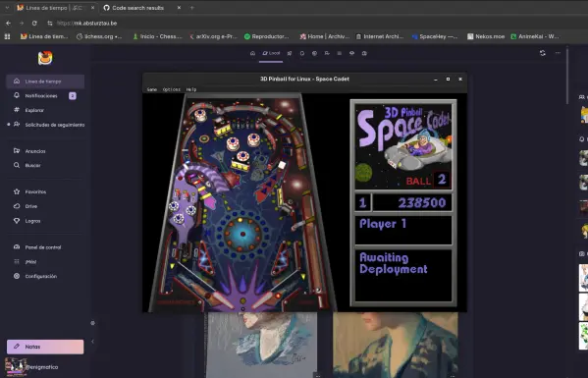Open Configuración settings item

point(45,276)
